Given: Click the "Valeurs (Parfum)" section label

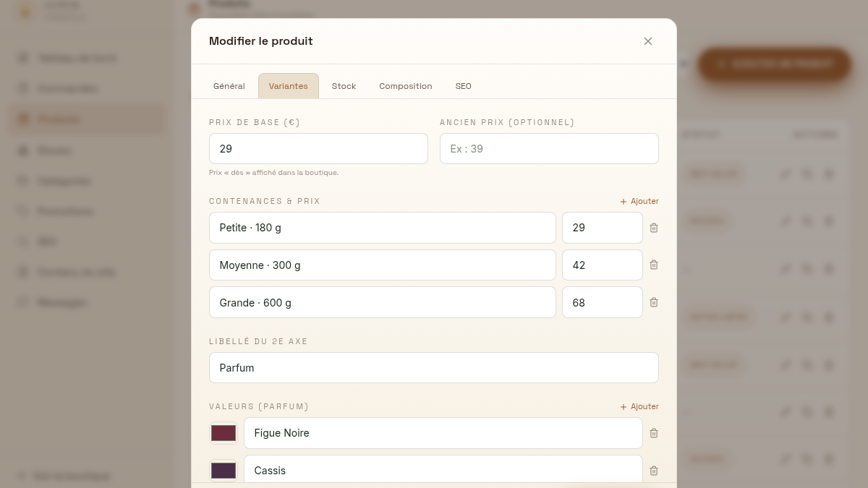Looking at the screenshot, I should point(259,406).
